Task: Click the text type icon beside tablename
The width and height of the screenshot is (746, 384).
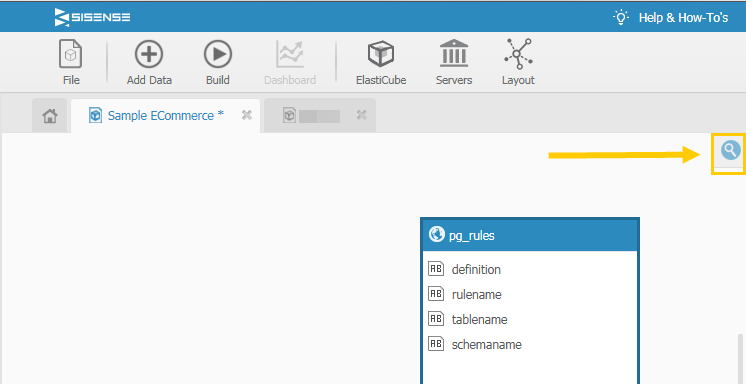Action: pos(436,318)
